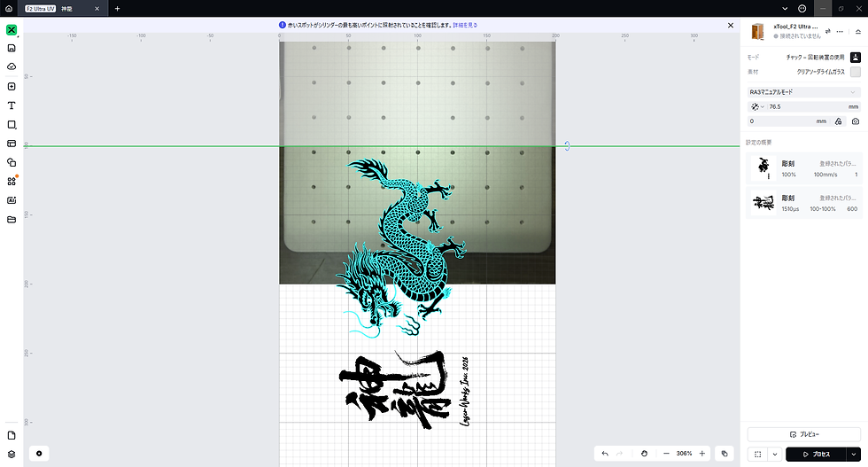Image resolution: width=868 pixels, height=467 pixels.
Task: Click the rotary position icon beside 0 mm
Action: pos(839,121)
